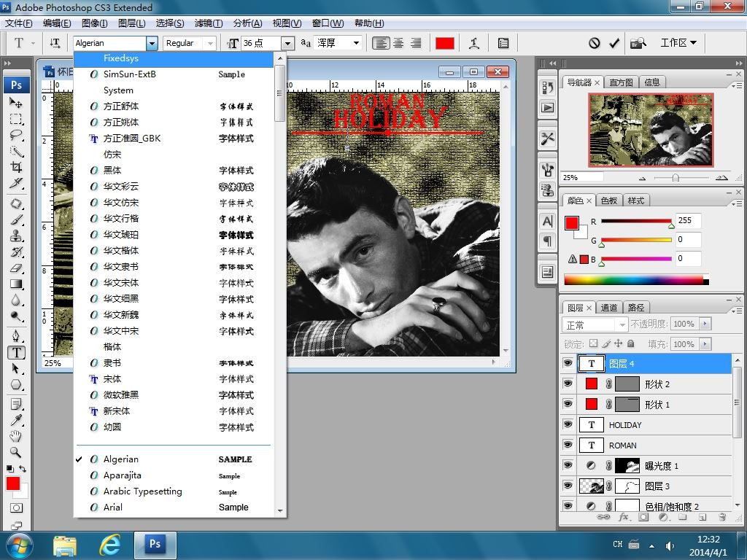Open the 图像(I) menu
The width and height of the screenshot is (747, 560).
94,23
